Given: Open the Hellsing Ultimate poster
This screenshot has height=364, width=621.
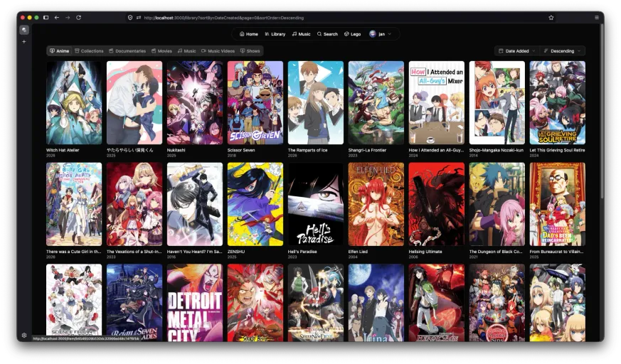Looking at the screenshot, I should click(437, 204).
